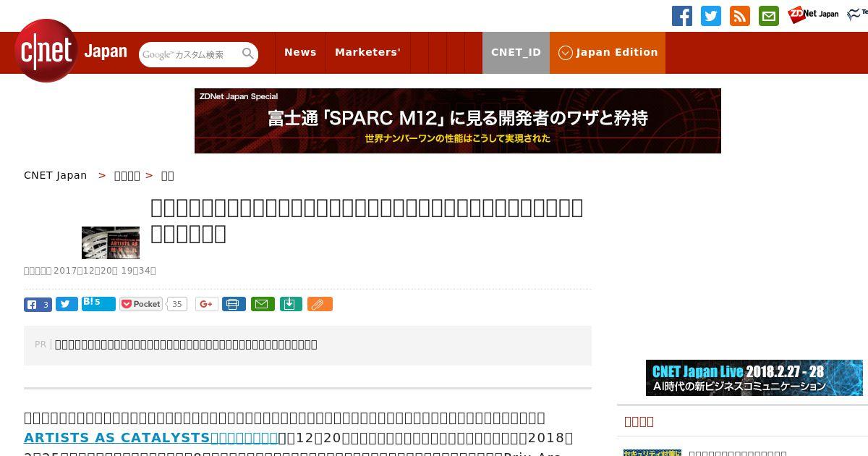Print the article with the printer icon
Viewport: 868px width, 456px height.
pyautogui.click(x=234, y=304)
